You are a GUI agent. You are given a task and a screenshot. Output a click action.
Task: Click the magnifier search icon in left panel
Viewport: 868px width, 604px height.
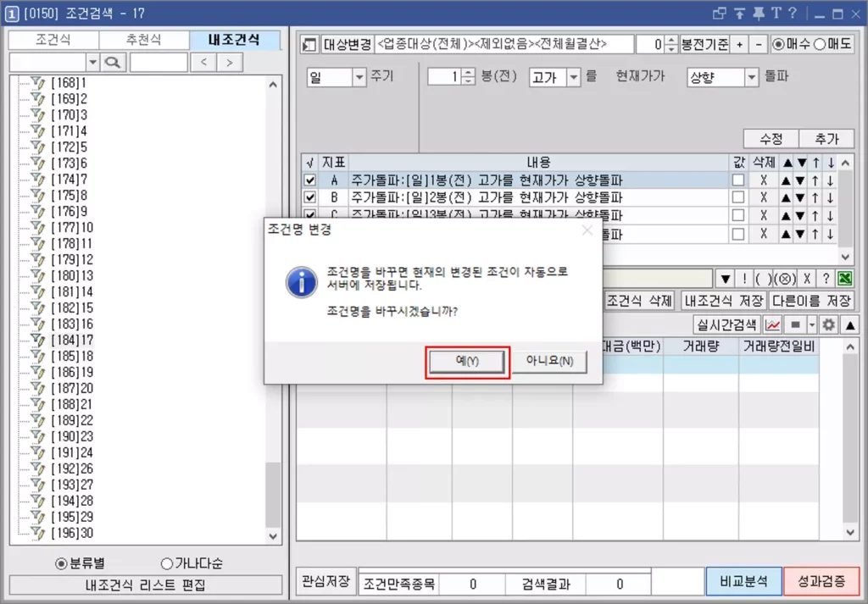point(113,62)
